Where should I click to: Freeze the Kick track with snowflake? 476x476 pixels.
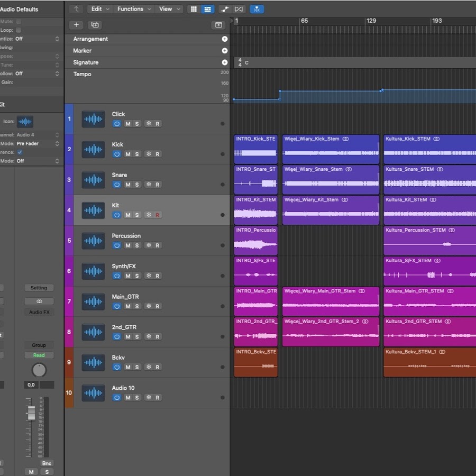click(x=149, y=154)
